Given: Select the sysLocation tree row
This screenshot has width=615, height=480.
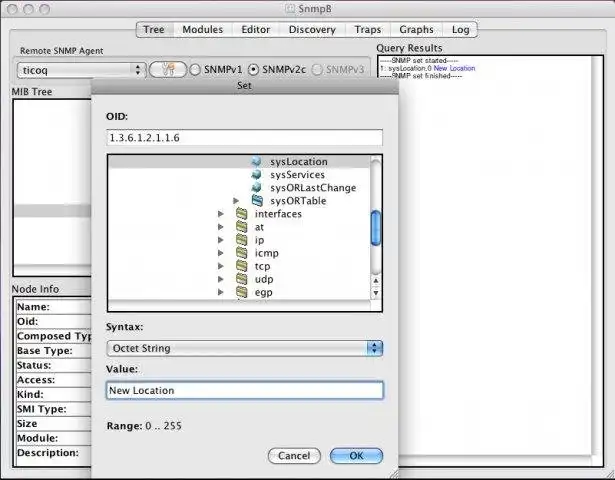Looking at the screenshot, I should click(x=238, y=162).
